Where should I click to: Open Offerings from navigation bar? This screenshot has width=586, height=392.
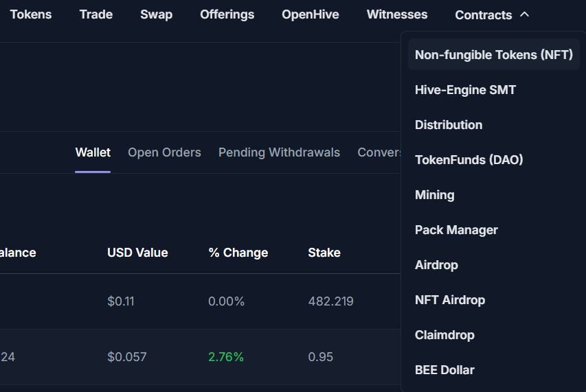227,14
